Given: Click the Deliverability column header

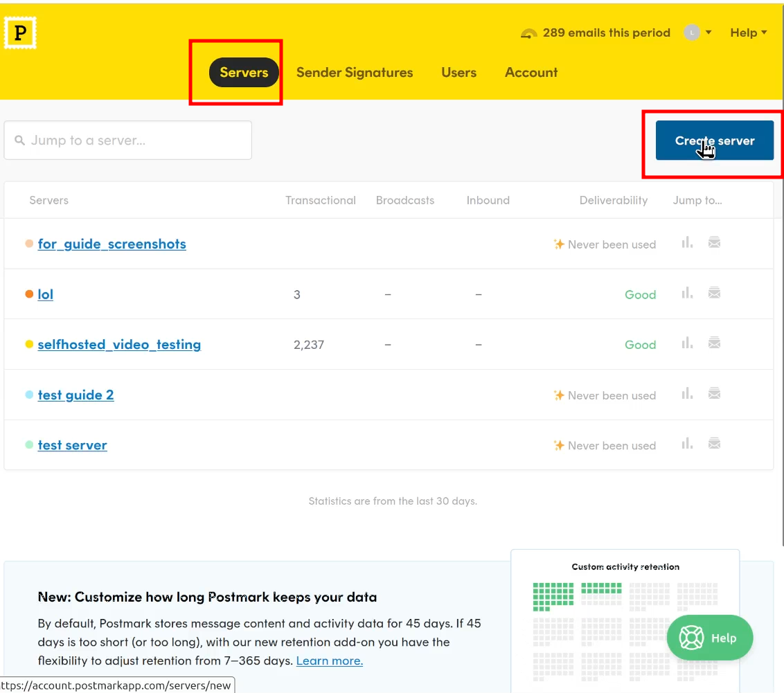Looking at the screenshot, I should 614,200.
